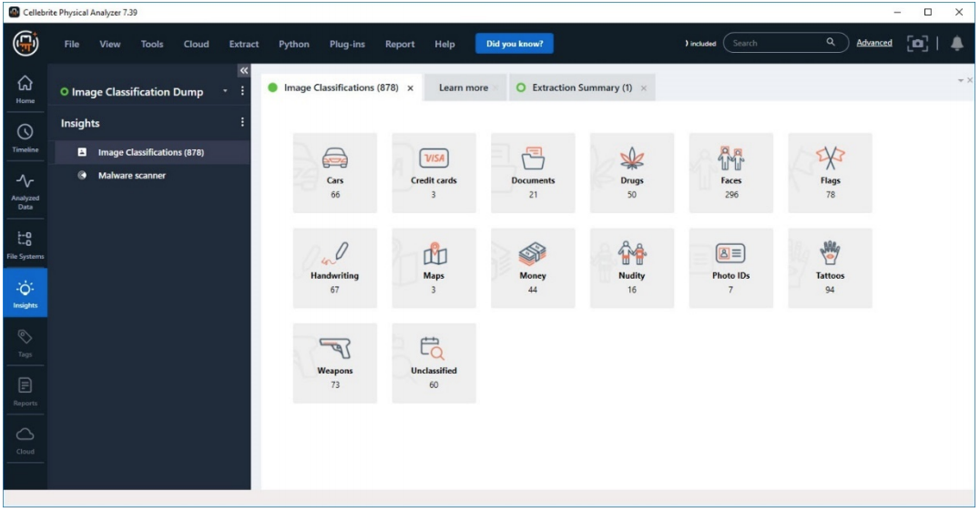
Task: Expand the Image Classification Dump dropdown arrow
Action: (225, 91)
